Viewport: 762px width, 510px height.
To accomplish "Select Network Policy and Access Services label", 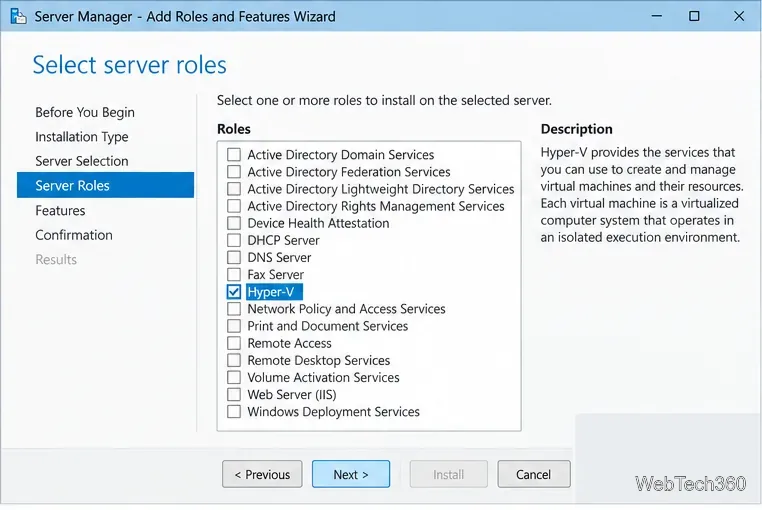I will (x=346, y=309).
